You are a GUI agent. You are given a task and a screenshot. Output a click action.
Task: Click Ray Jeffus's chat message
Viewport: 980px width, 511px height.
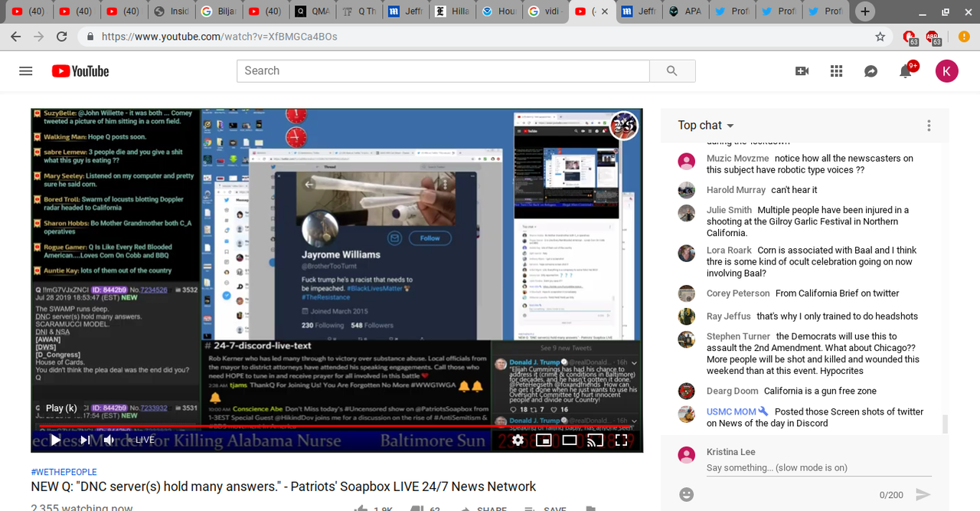(805, 316)
